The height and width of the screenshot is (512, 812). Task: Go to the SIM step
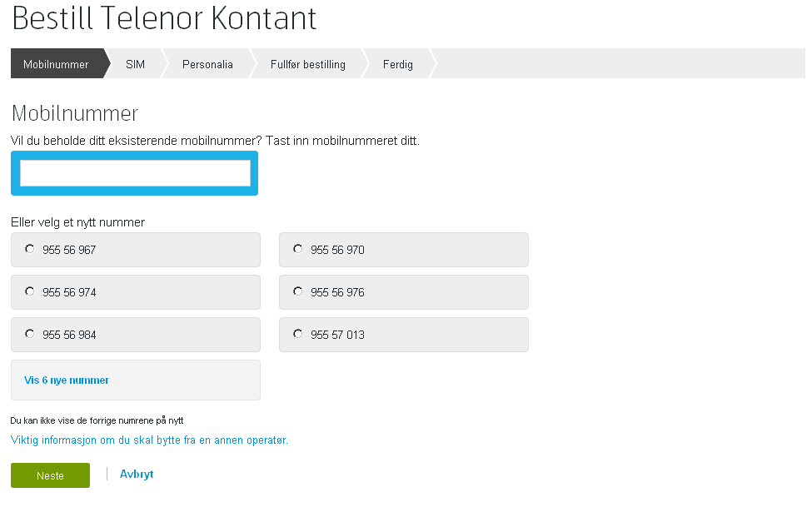pyautogui.click(x=135, y=63)
